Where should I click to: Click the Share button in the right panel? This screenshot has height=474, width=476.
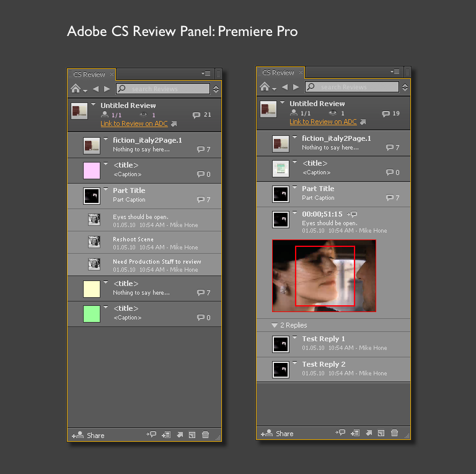click(x=277, y=434)
